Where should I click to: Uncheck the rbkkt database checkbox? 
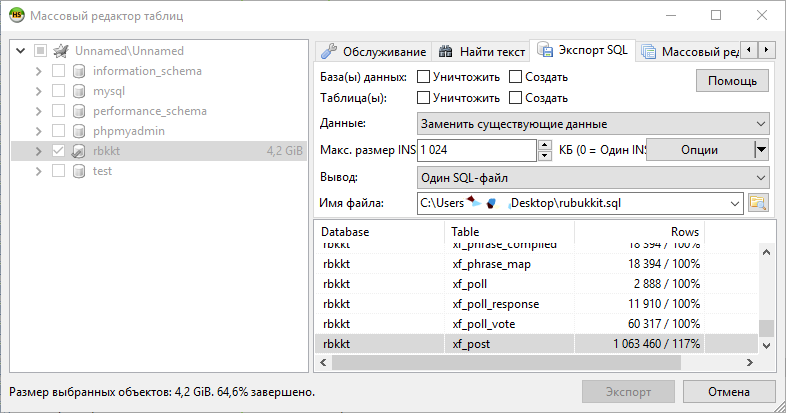(59, 151)
